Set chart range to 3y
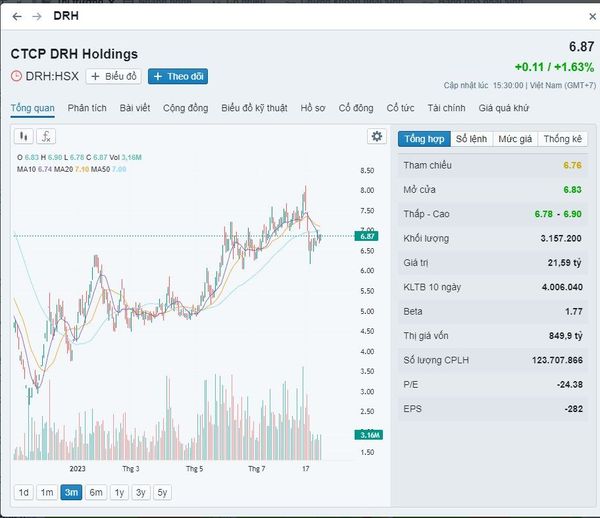600x518 pixels. (x=141, y=492)
